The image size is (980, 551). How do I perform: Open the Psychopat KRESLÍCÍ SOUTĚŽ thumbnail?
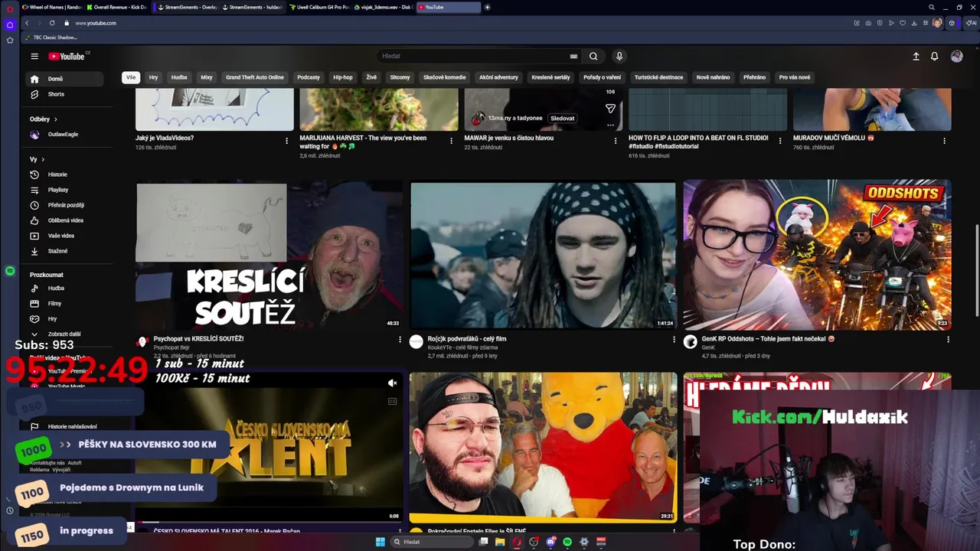pos(269,254)
